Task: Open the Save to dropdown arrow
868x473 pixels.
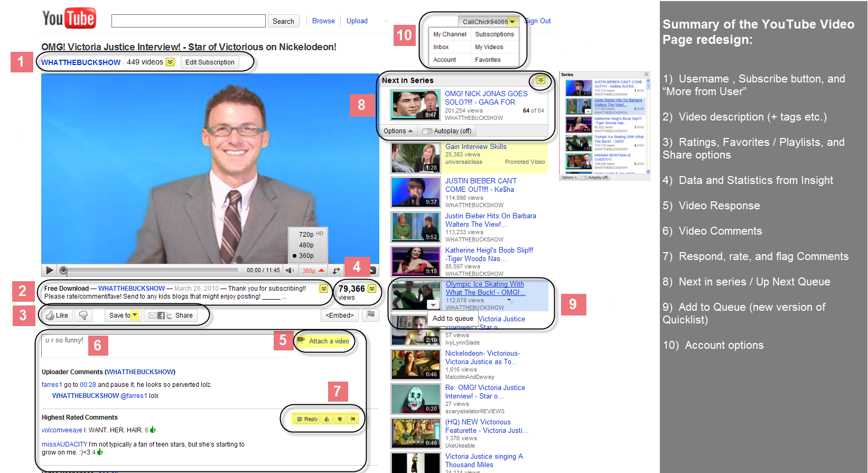Action: (x=135, y=315)
